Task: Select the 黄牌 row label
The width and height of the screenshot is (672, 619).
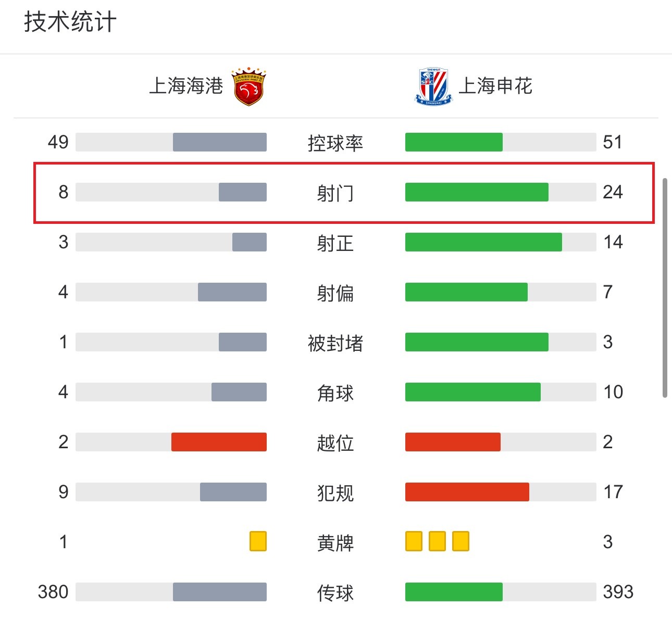Action: [x=335, y=542]
